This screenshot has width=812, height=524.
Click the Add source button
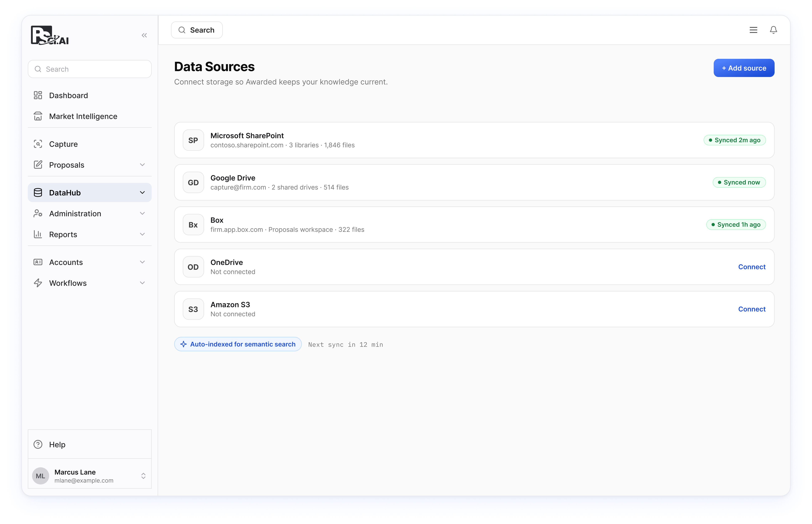pos(744,68)
